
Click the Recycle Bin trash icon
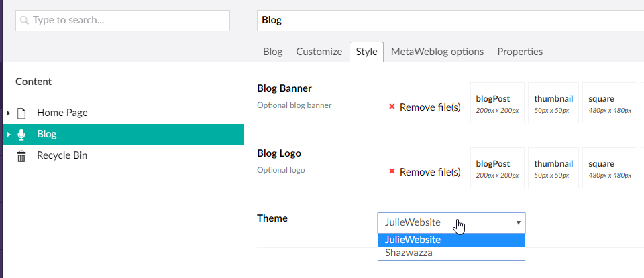[x=21, y=156]
